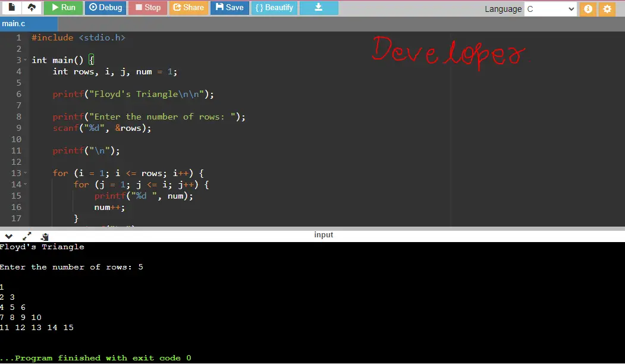Collapse console with down chevron icon
Viewport: 625px width, 364px height.
[x=9, y=236]
